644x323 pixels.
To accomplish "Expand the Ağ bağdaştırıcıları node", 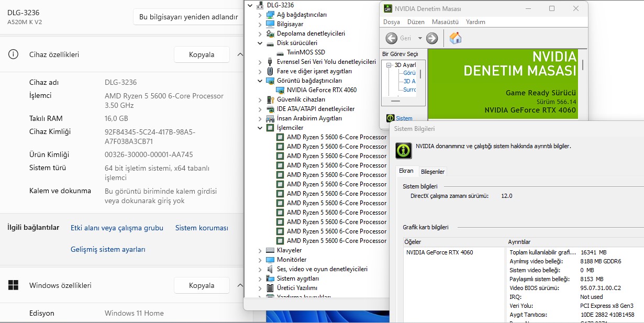I will [260, 15].
